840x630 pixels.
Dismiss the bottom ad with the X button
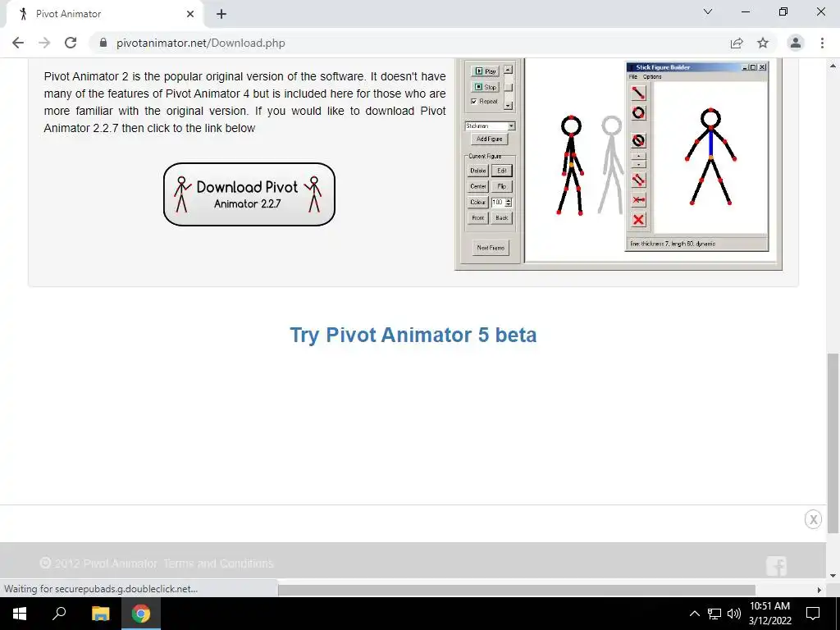coord(813,519)
